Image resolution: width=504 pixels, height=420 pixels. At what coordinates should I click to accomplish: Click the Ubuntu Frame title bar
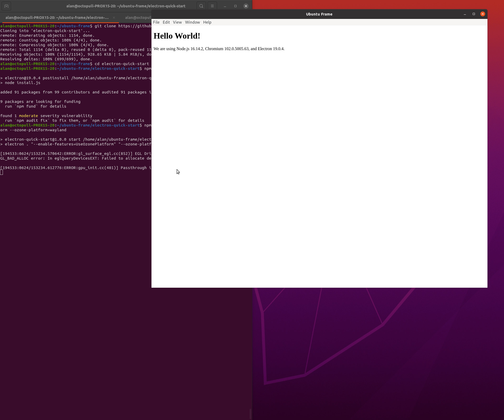(x=319, y=14)
